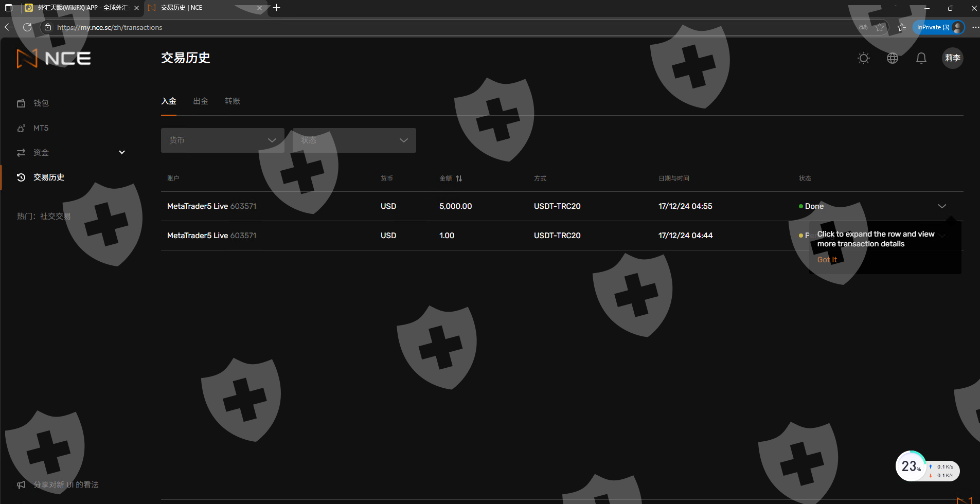This screenshot has width=980, height=504.
Task: Open MT5 in the sidebar
Action: tap(41, 128)
